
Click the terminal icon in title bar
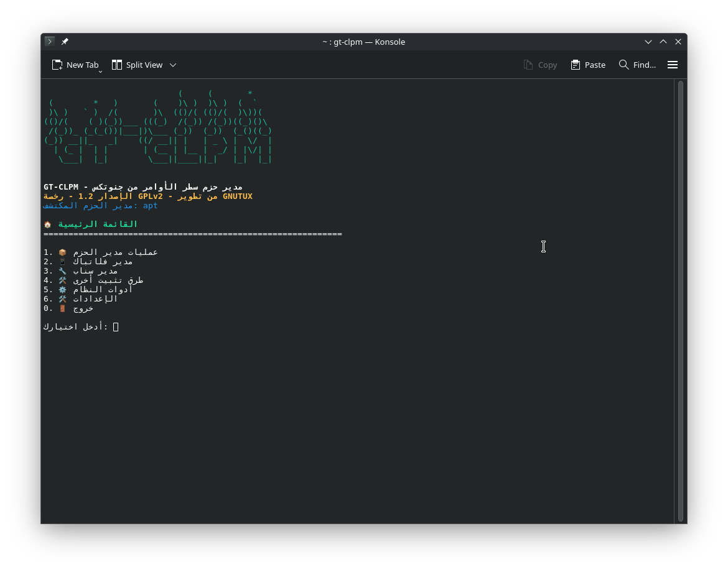pos(50,41)
